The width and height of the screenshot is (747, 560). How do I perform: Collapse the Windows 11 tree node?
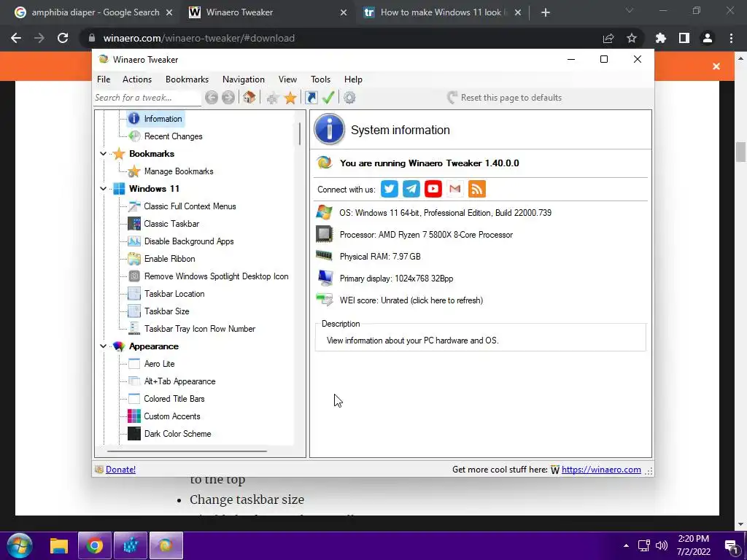(104, 189)
